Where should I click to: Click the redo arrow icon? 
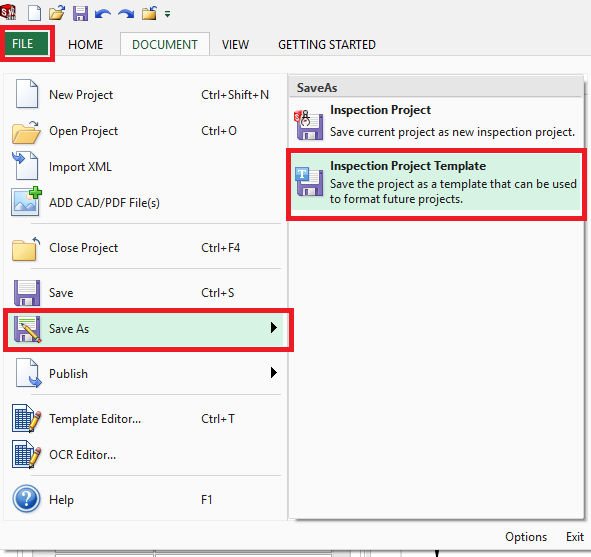click(126, 14)
